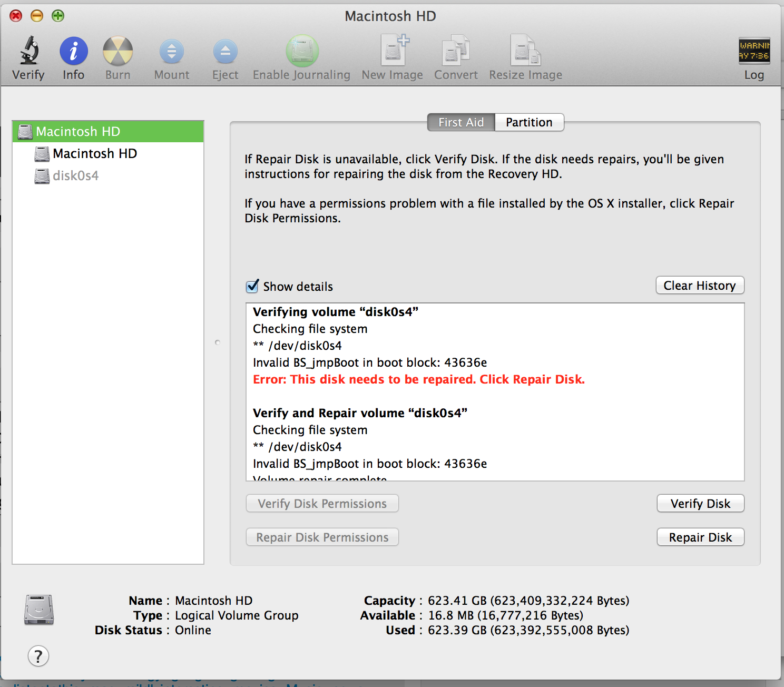This screenshot has height=687, width=784.
Task: Open the Help question mark button
Action: tap(38, 656)
